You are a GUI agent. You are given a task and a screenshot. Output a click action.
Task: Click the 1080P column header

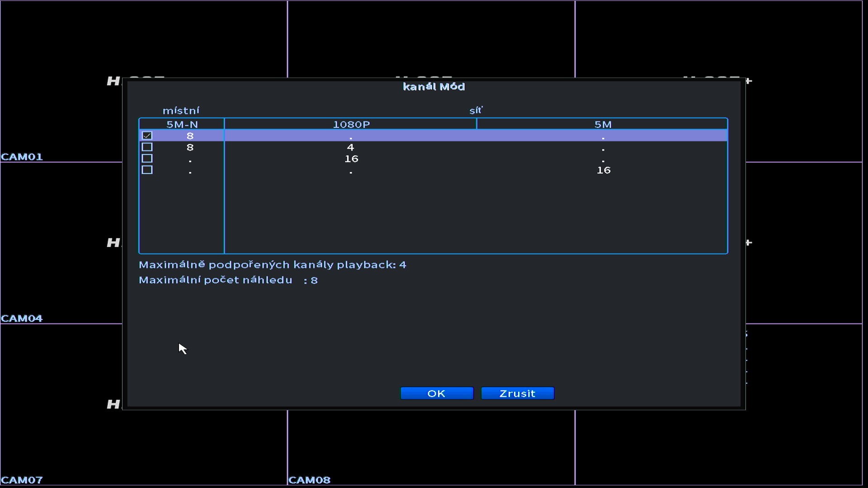(351, 124)
